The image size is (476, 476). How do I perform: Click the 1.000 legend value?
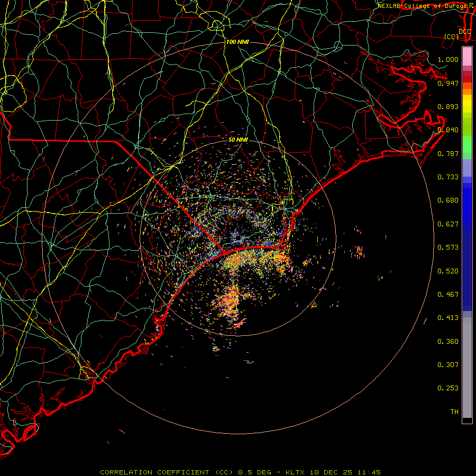pyautogui.click(x=448, y=59)
